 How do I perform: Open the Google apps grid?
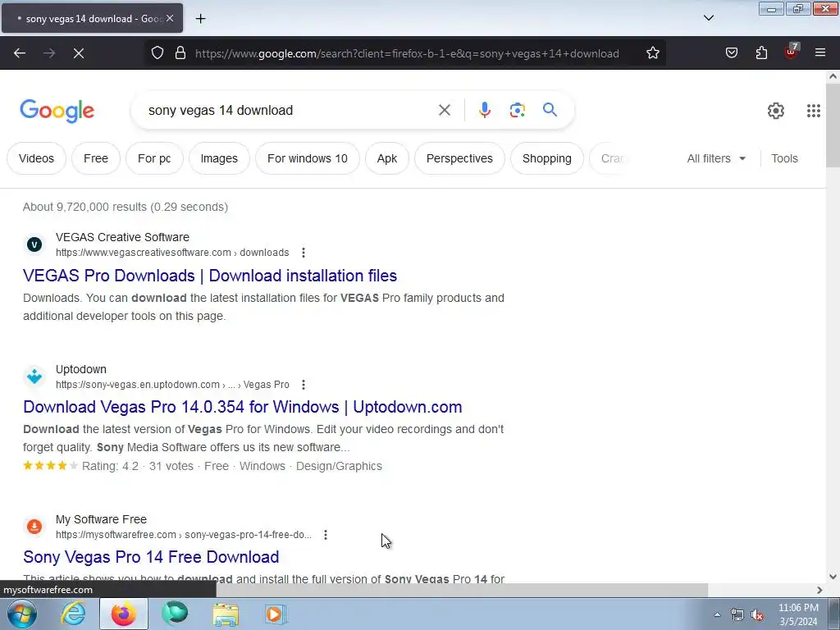point(813,111)
